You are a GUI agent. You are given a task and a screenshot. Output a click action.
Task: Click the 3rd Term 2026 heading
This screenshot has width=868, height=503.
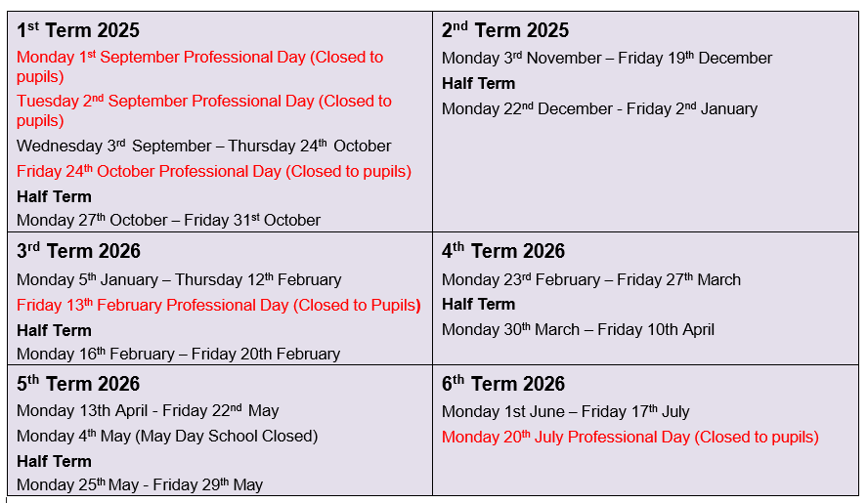pyautogui.click(x=78, y=252)
